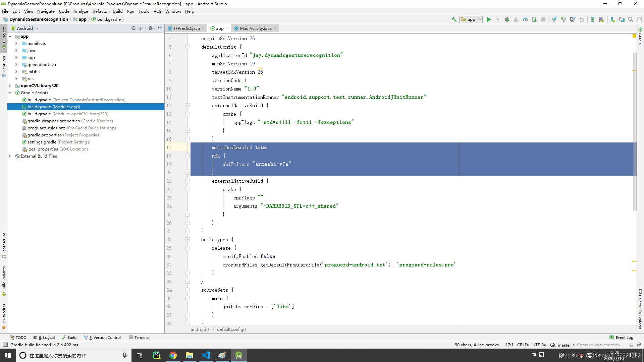Click the Revert undo arrow icon
The height and width of the screenshot is (362, 644).
pos(582,19)
